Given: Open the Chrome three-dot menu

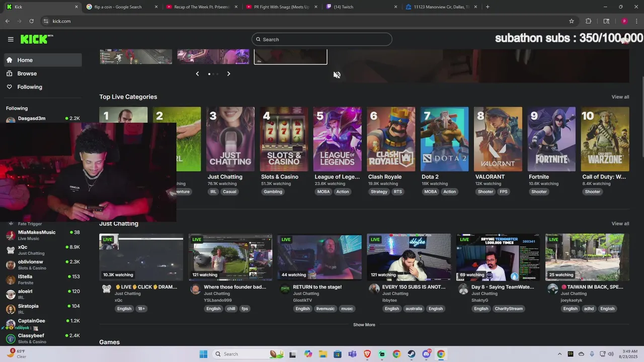Looking at the screenshot, I should point(636,21).
